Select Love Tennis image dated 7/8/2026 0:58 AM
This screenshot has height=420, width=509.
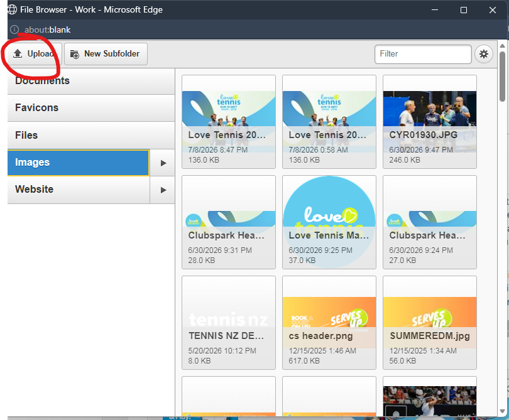329,122
